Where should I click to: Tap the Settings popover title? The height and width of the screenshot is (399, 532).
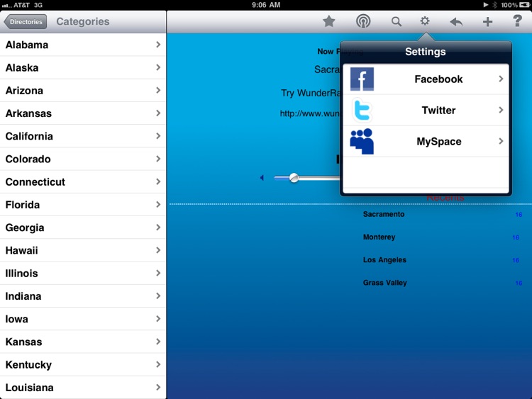(x=426, y=52)
